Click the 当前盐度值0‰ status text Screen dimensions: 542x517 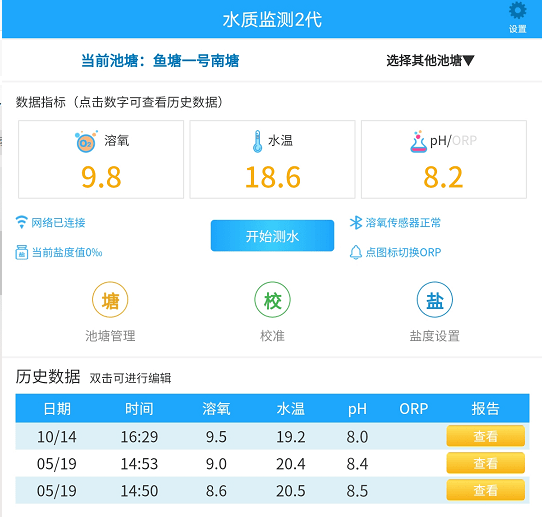[67, 252]
